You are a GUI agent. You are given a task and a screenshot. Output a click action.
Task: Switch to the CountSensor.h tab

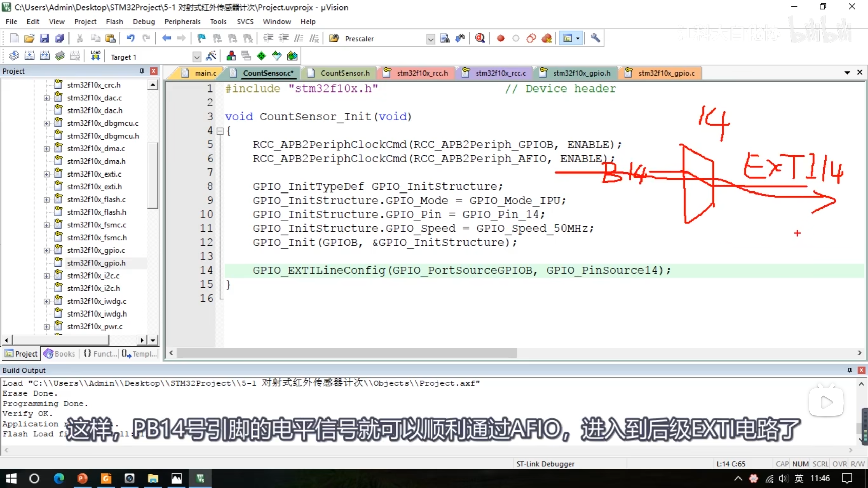click(344, 73)
